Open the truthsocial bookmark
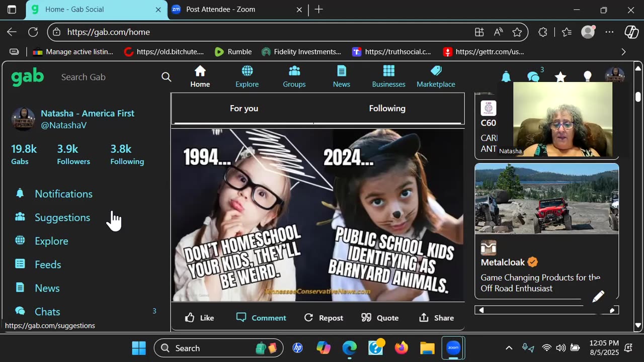Viewport: 644px width, 362px height. tap(391, 52)
